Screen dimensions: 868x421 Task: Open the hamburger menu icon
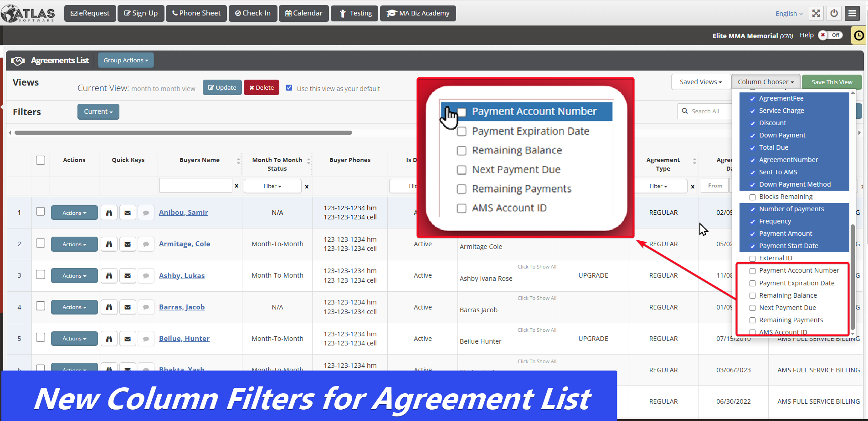point(852,13)
